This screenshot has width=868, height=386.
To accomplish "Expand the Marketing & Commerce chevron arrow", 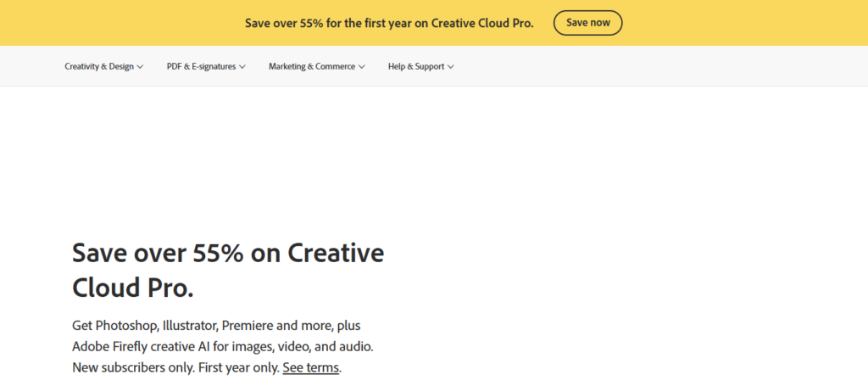I will [362, 67].
